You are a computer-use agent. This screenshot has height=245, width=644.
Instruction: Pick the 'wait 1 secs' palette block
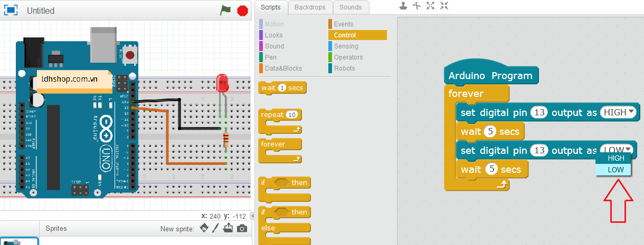click(x=282, y=88)
